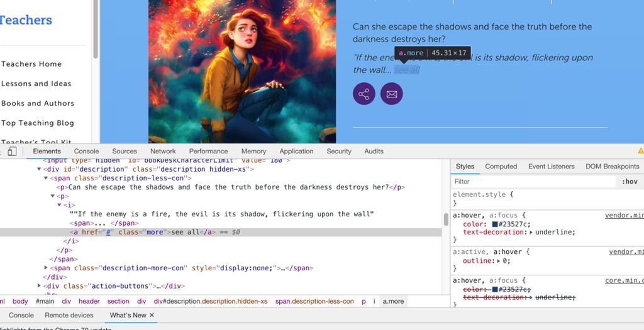644x330 pixels.
Task: Open the Security panel tab
Action: [x=339, y=151]
